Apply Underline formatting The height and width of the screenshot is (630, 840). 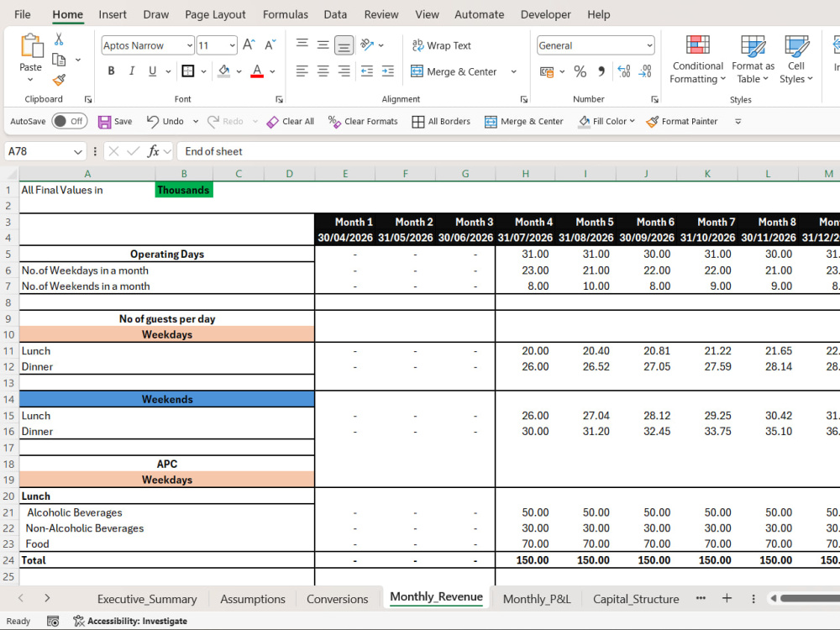tap(152, 71)
